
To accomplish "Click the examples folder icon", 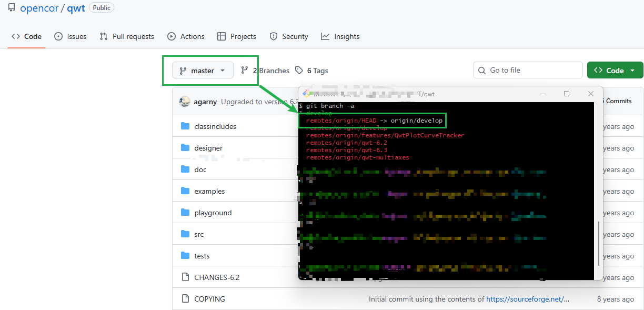I will (x=185, y=191).
